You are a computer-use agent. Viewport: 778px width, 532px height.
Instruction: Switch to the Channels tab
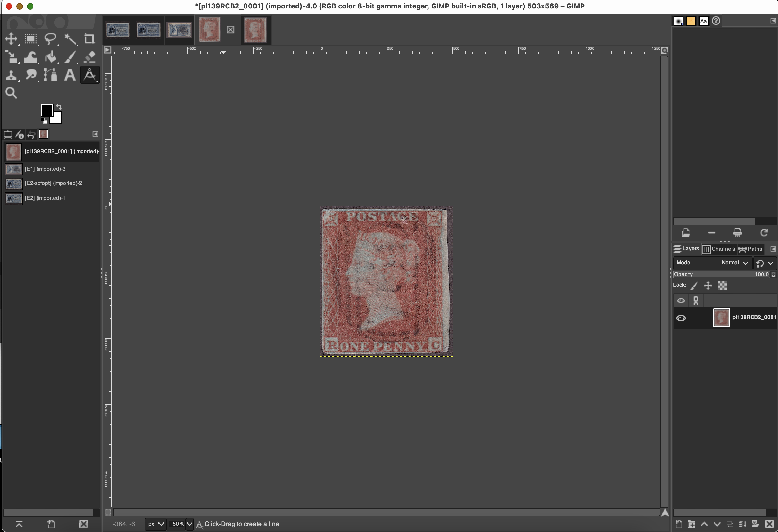[719, 249]
